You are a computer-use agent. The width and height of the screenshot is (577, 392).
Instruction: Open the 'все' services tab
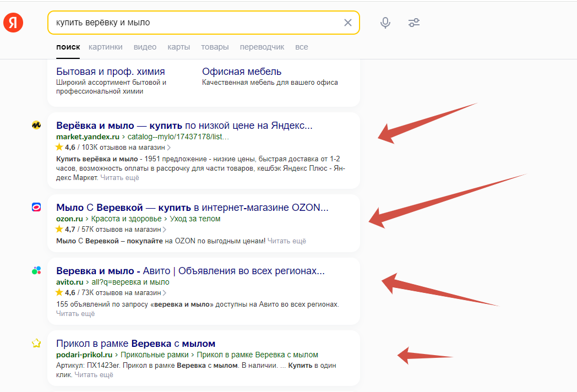coord(301,47)
